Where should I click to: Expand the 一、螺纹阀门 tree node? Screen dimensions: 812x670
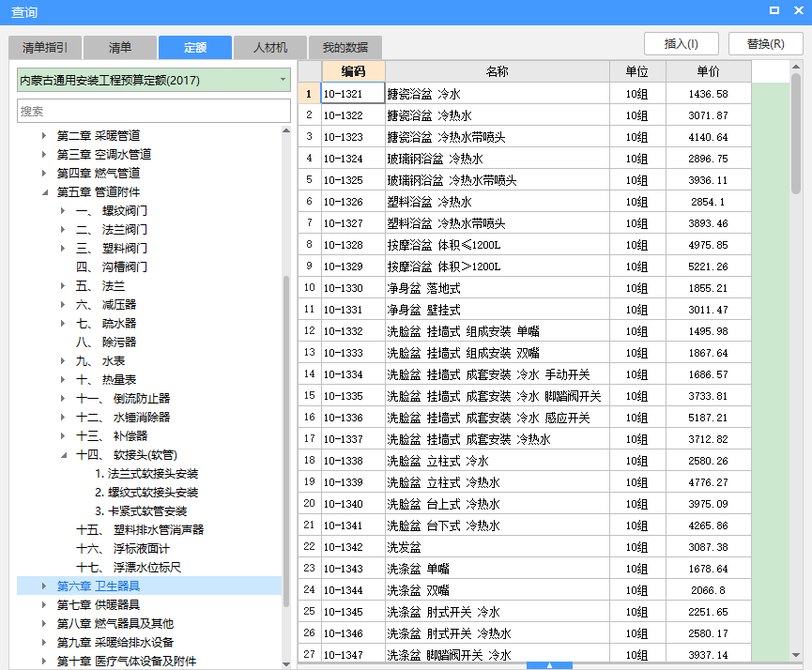[63, 211]
